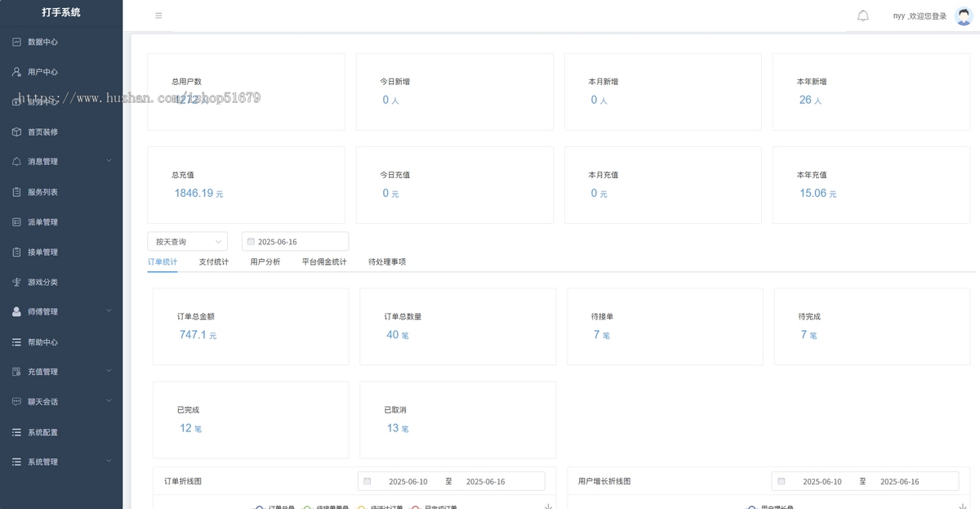Click the calendar icon beside 2025-06-16

[x=251, y=242]
